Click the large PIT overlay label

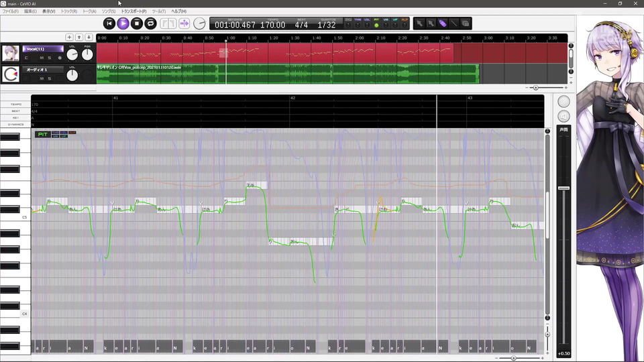coord(42,134)
